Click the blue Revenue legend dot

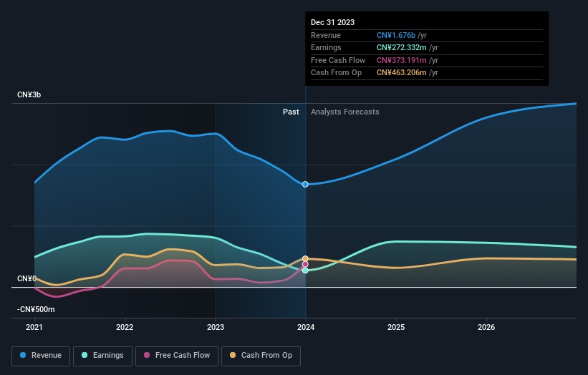click(x=23, y=355)
